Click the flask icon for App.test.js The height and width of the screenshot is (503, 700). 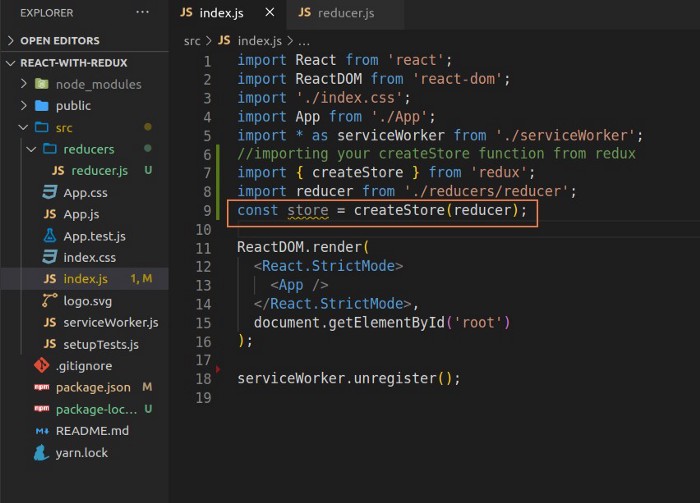point(49,236)
